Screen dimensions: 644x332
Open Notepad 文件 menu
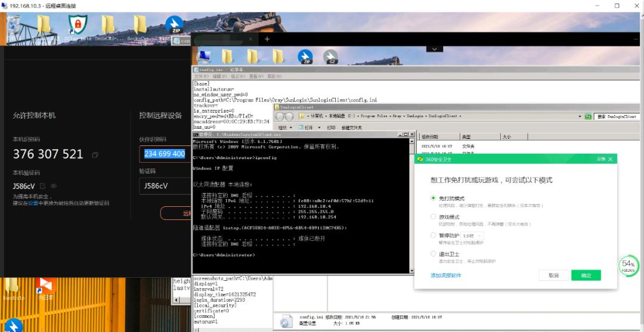coord(201,76)
